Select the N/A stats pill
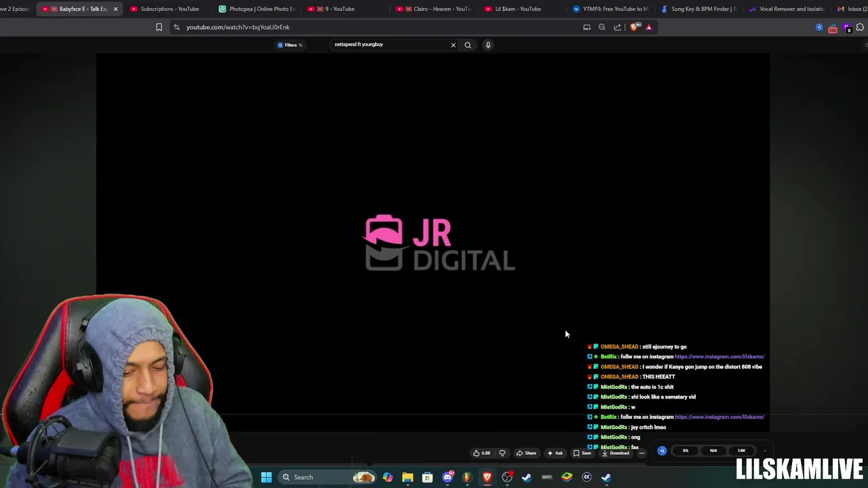 tap(713, 451)
